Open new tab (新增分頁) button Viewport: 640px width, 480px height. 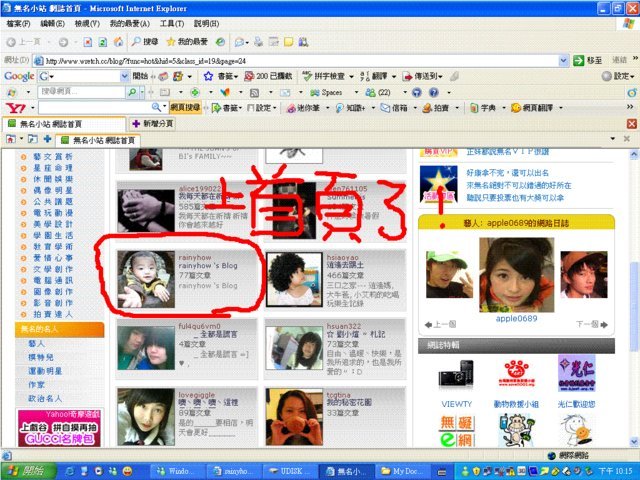[153, 123]
